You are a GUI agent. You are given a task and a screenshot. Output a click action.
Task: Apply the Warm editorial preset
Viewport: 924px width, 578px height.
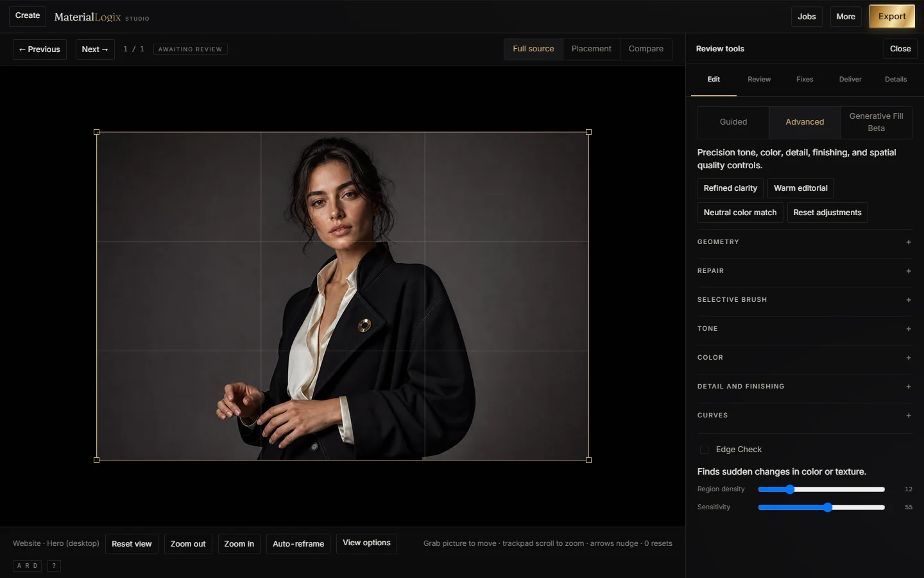[801, 188]
